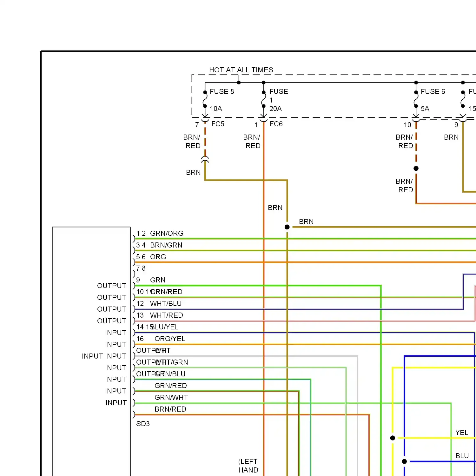476x476 pixels.
Task: Click terminal number 10 below FUSE 6
Action: (x=407, y=125)
